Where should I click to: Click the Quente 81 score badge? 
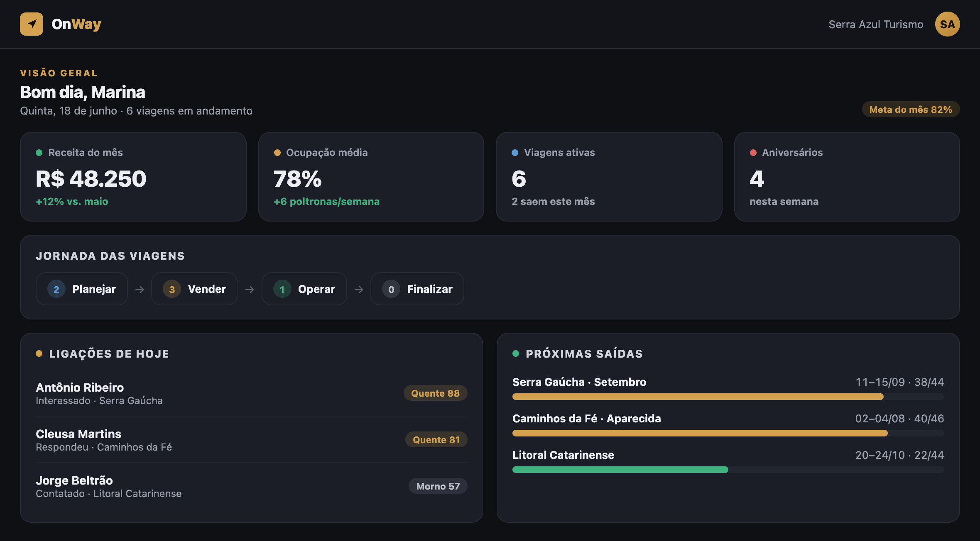click(x=436, y=440)
